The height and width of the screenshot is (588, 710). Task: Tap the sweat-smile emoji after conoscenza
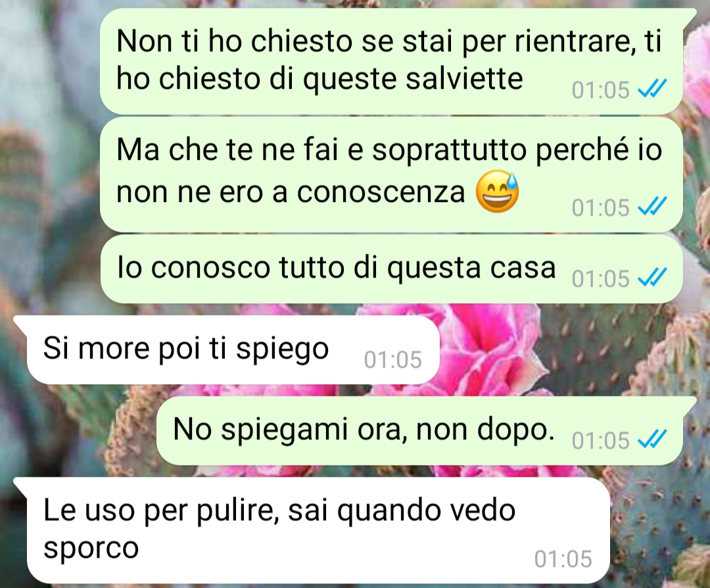click(x=497, y=191)
